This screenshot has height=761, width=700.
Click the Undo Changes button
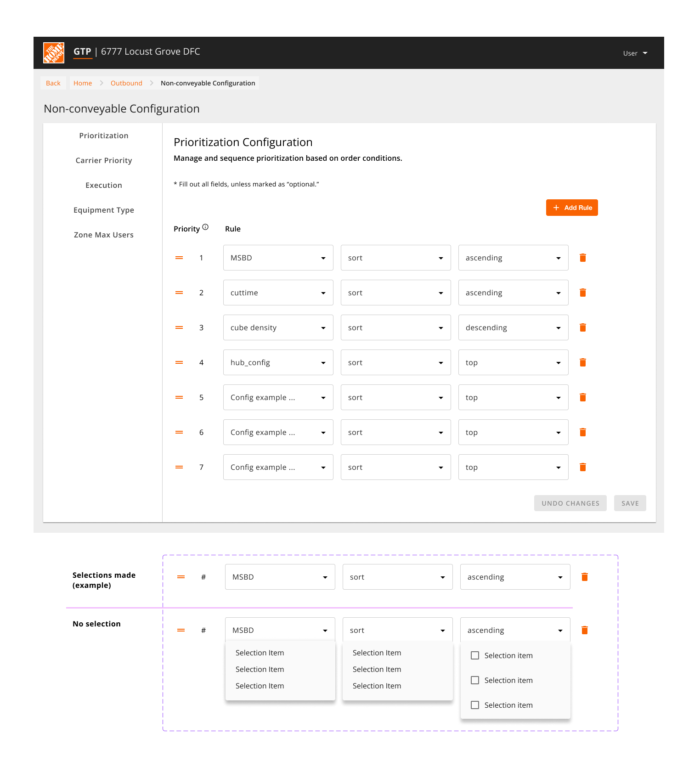[x=570, y=503]
